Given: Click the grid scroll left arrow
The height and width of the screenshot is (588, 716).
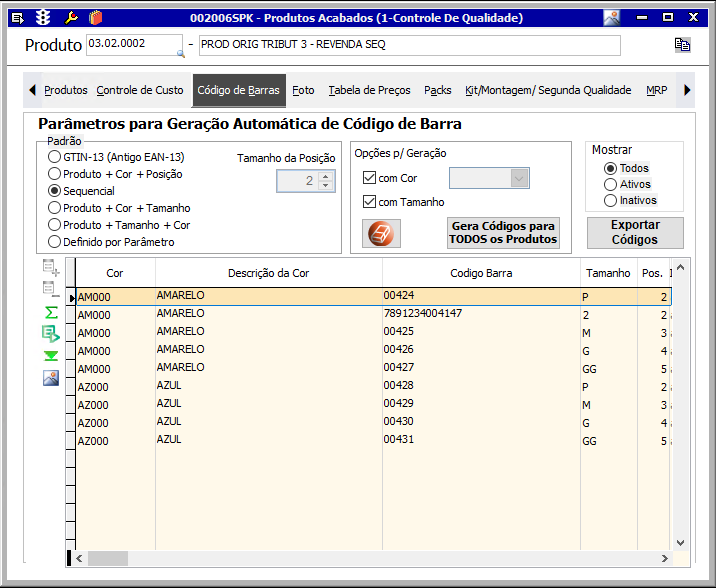Looking at the screenshot, I should (79, 558).
